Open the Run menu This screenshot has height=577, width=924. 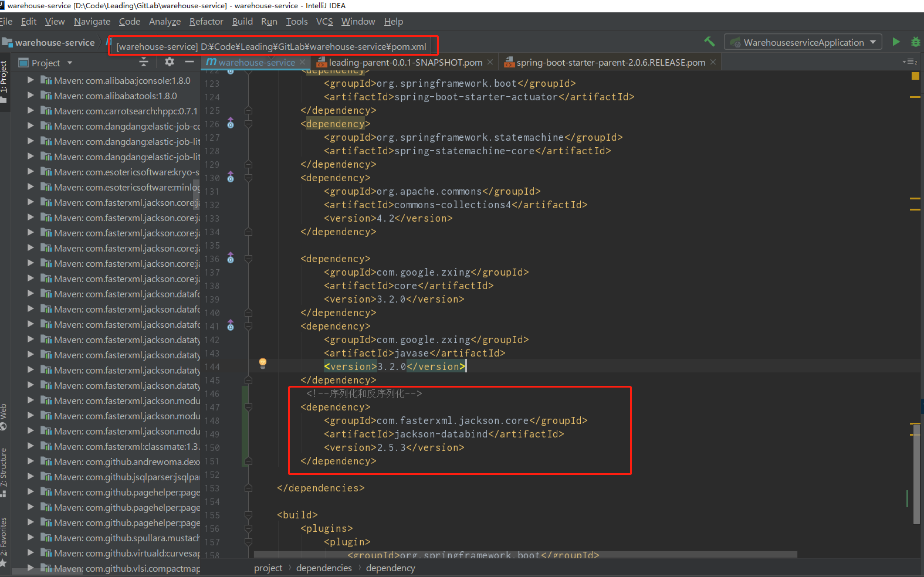(x=269, y=22)
